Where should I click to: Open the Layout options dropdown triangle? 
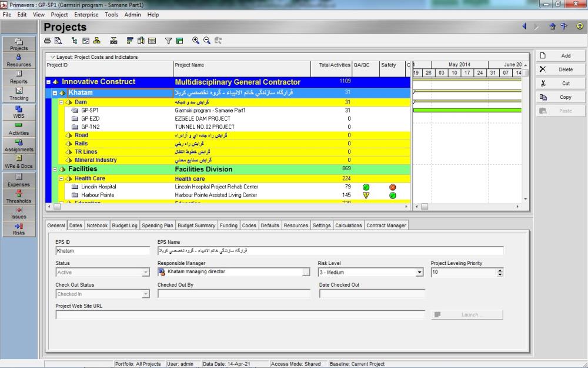tap(52, 57)
